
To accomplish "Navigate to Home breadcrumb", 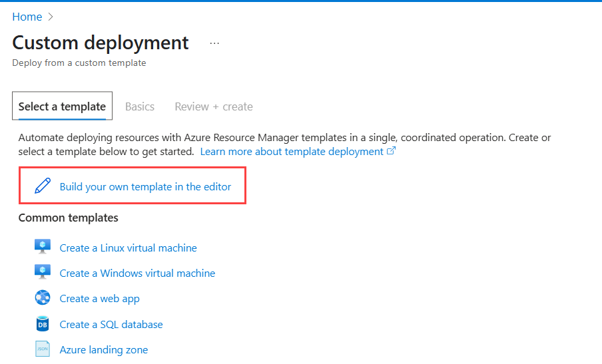I will click(27, 17).
